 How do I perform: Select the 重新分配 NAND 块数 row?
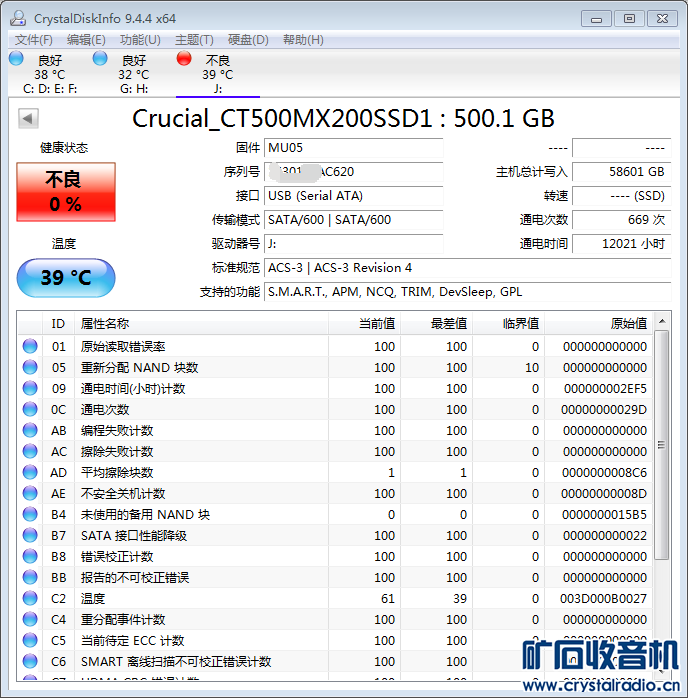pyautogui.click(x=335, y=367)
